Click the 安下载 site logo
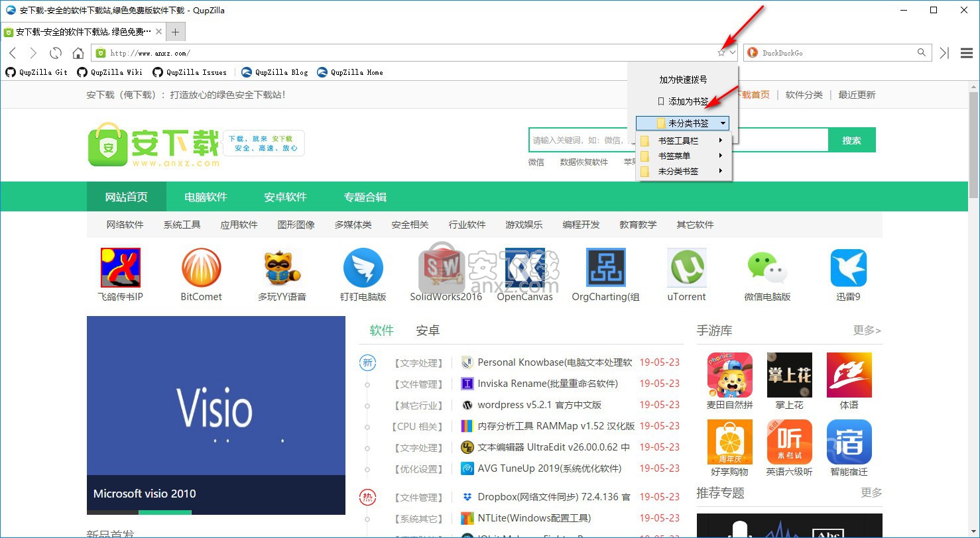 coord(153,144)
